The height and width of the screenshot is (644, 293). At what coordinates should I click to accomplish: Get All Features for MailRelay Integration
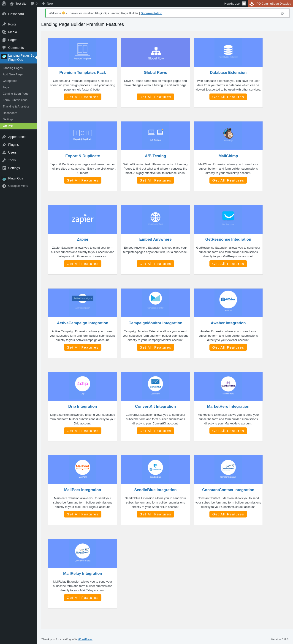click(x=82, y=597)
